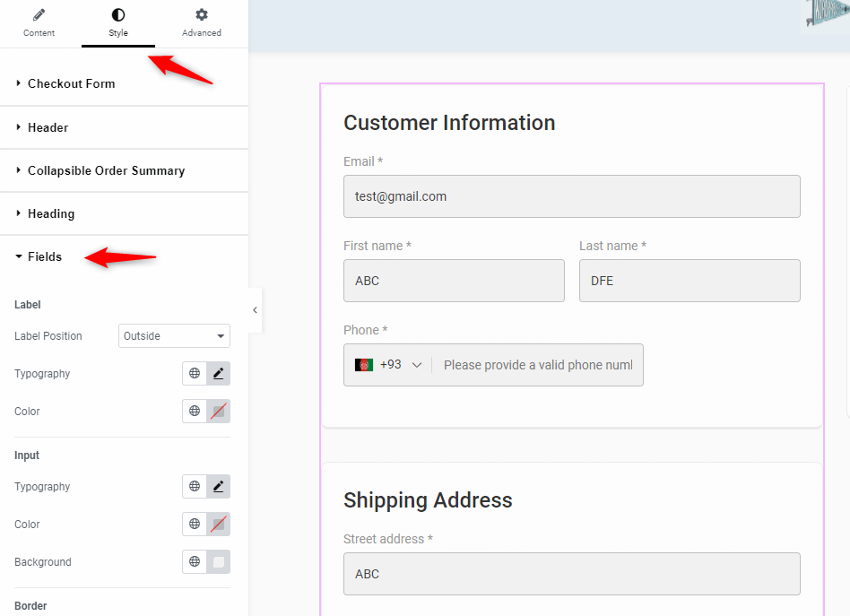This screenshot has width=850, height=616.
Task: Open global colors for Input Background
Action: coord(195,562)
